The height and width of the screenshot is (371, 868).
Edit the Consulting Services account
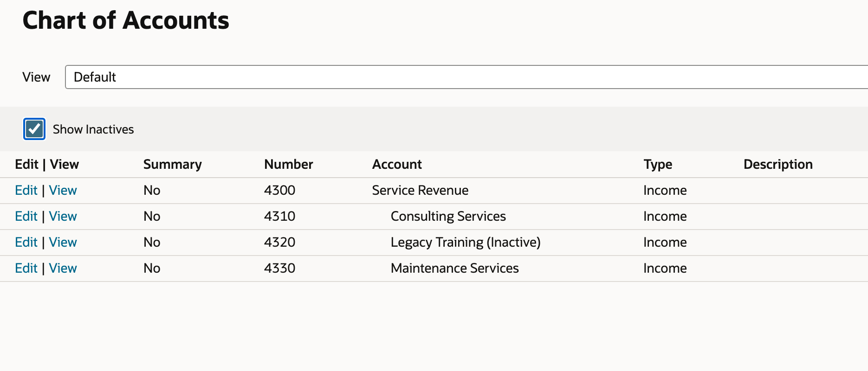26,216
